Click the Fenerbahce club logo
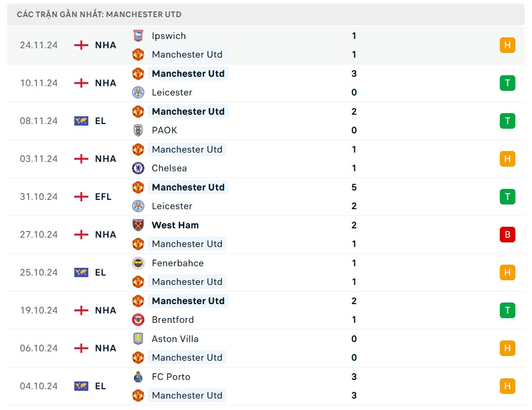The height and width of the screenshot is (410, 532). tap(138, 263)
